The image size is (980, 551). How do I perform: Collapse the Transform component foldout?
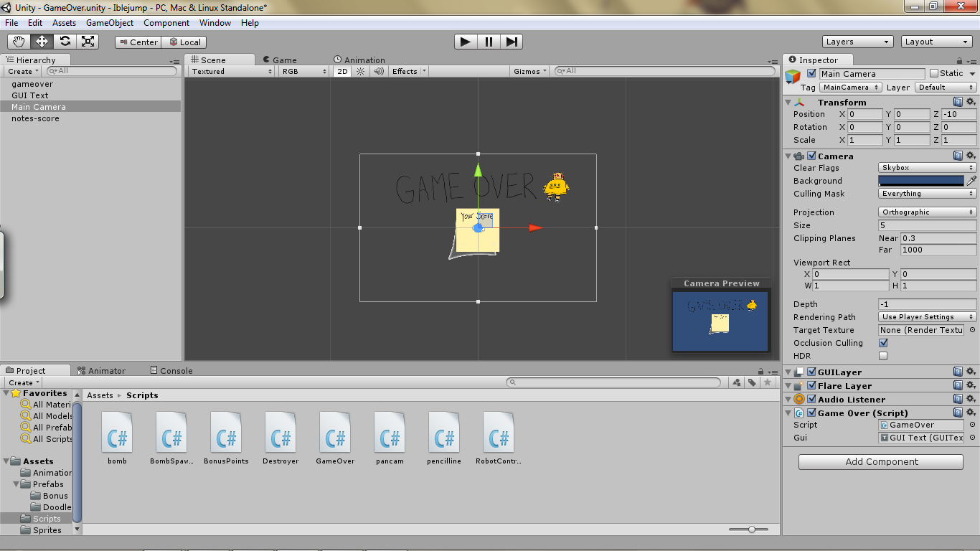[788, 103]
